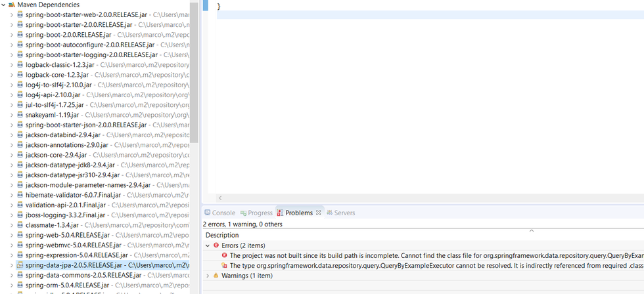
Task: Click the red error icon beside Errors group
Action: pos(216,245)
